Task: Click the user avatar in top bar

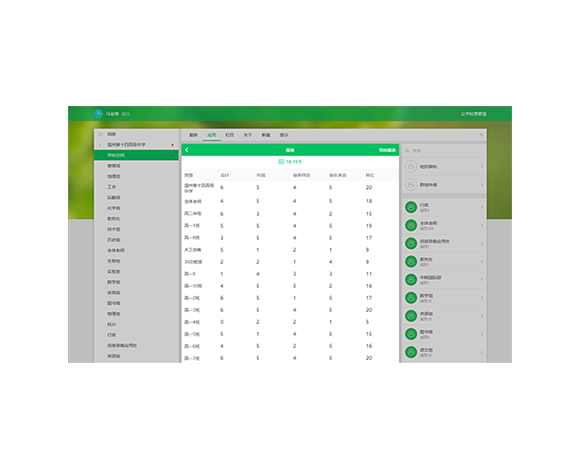Action: 98,114
